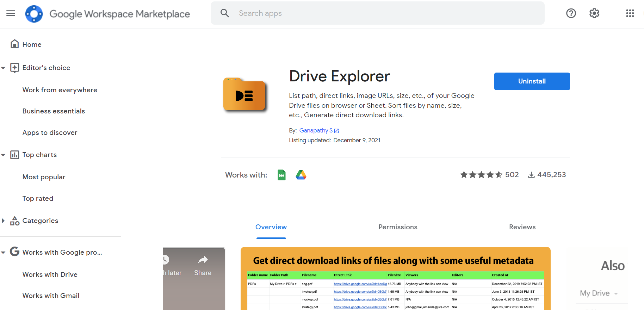Click the dog.pdf direct link
Image resolution: width=644 pixels, height=310 pixels.
360,284
